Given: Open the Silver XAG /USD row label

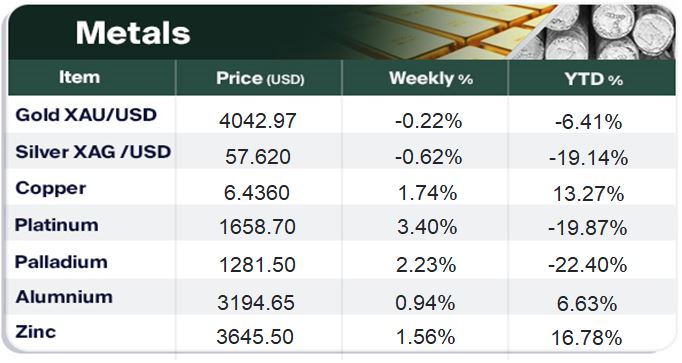Looking at the screenshot, I should [93, 152].
